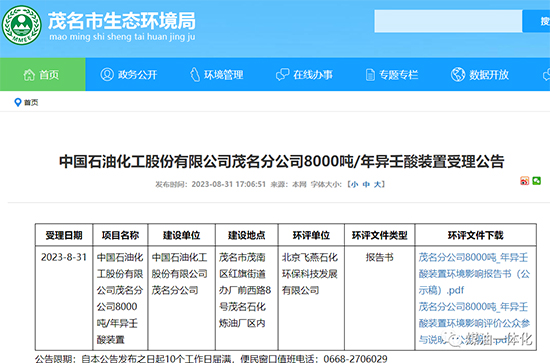Viewport: 550px width, 363px height.
Task: Download the 公众参与说明 pdf link
Action: coord(474,323)
